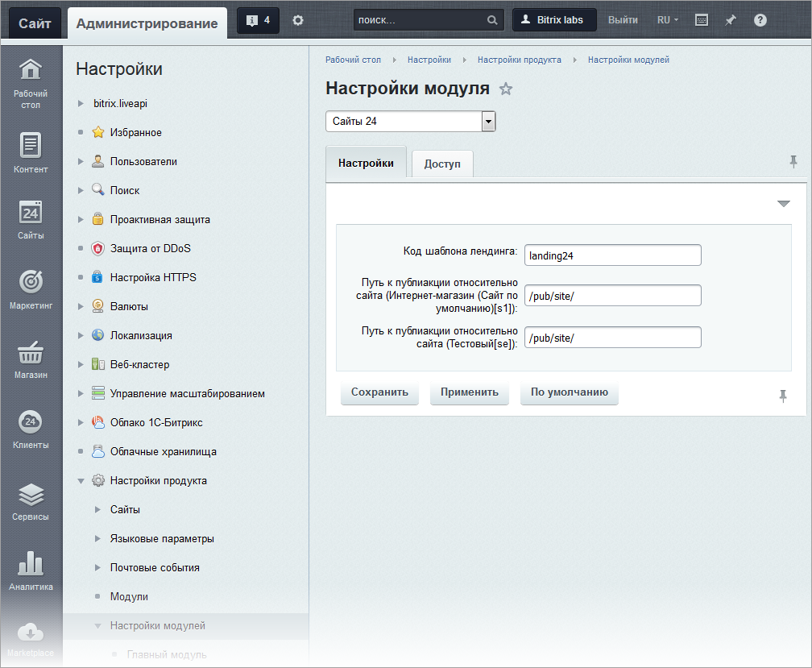Open Настройки модулей in the tree
Viewport: 812px width, 668px height.
click(x=157, y=625)
